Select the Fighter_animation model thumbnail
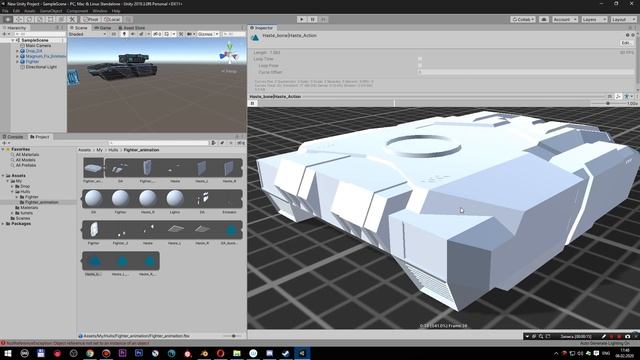Screen dimensions: 640x360 93,168
